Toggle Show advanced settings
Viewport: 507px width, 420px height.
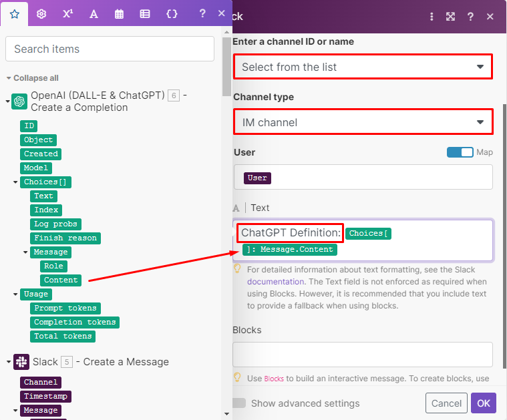tap(239, 403)
